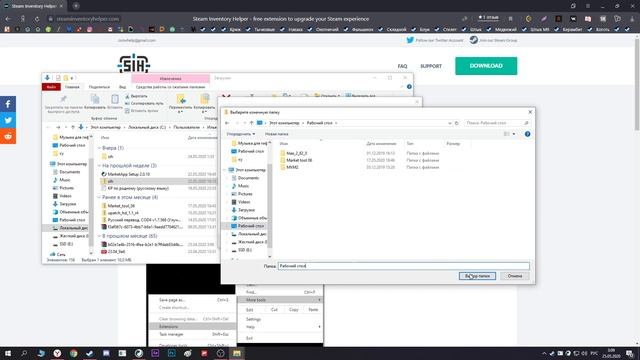The width and height of the screenshot is (640, 360).
Task: Click the Папка text field
Action: (x=404, y=266)
